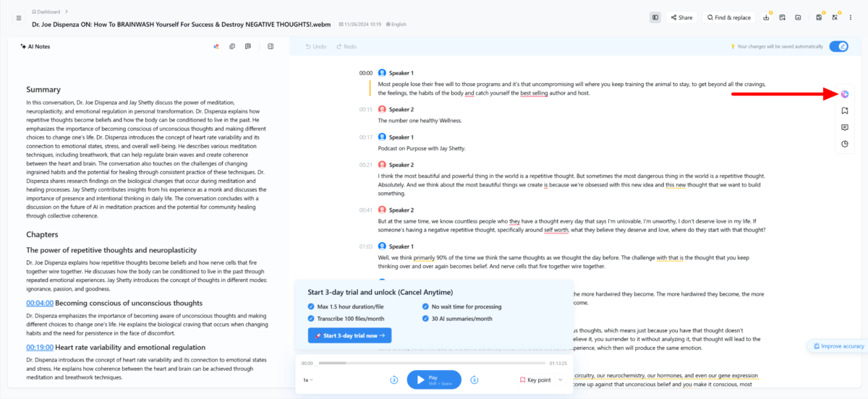
Task: Click the move-to-folder icon
Action: [x=798, y=17]
